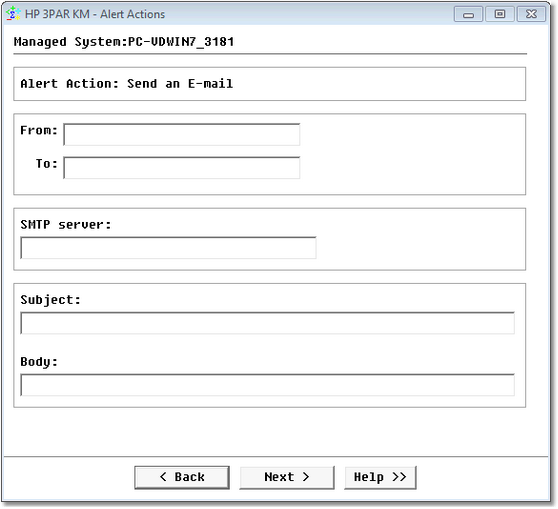Click the HP 3PAR KM title bar icon
The width and height of the screenshot is (558, 509).
[13, 14]
